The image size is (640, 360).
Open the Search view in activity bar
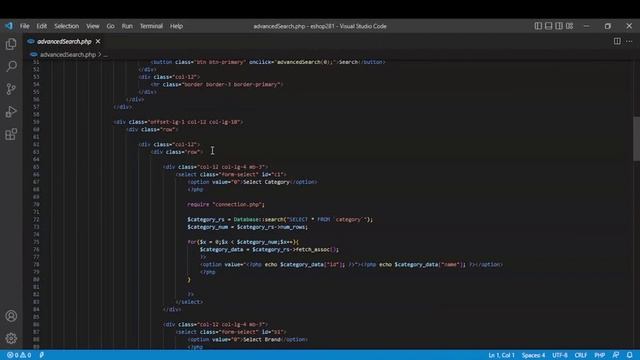coord(11,66)
